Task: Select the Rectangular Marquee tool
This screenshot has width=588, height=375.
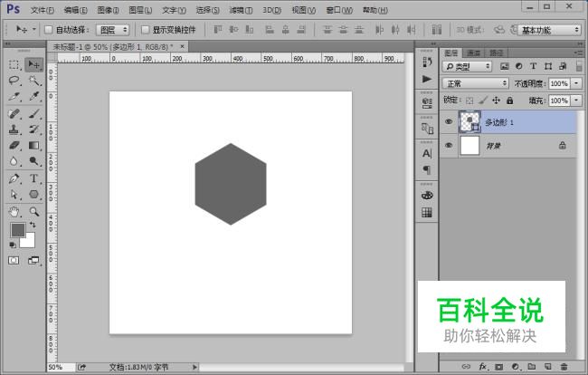Action: tap(14, 64)
